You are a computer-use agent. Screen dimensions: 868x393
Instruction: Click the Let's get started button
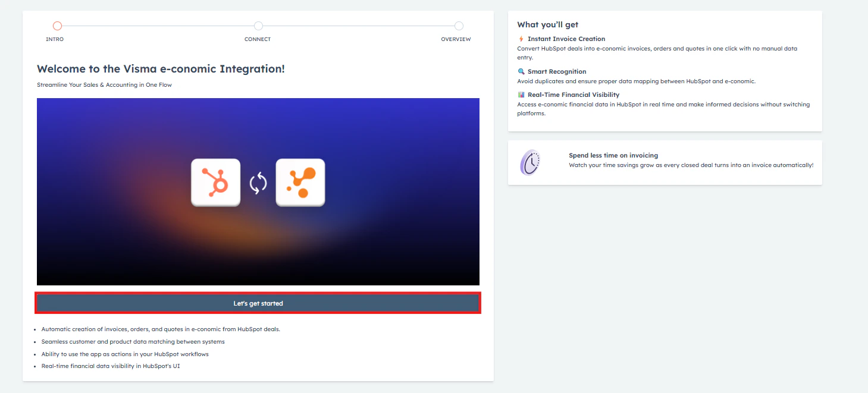coord(258,303)
